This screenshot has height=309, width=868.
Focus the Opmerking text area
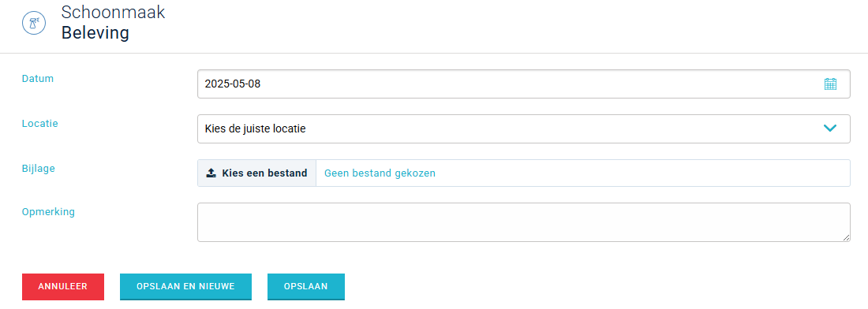click(x=524, y=222)
